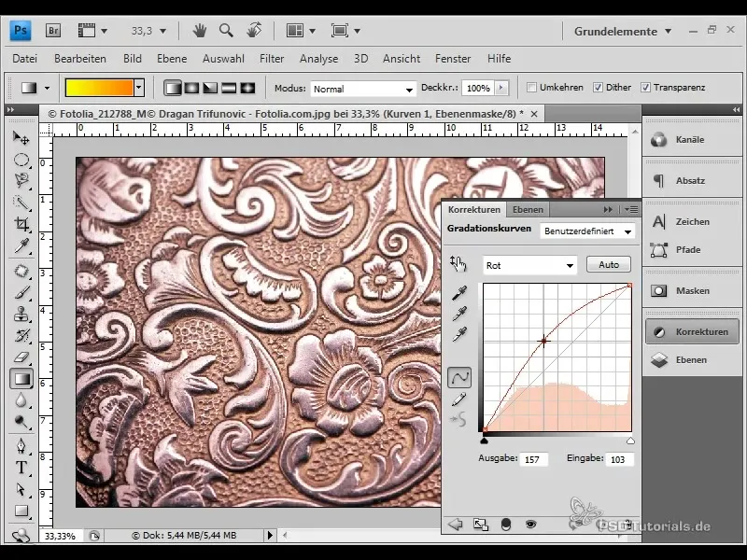Image resolution: width=747 pixels, height=560 pixels.
Task: Return to adjustment list arrow
Action: 456,525
